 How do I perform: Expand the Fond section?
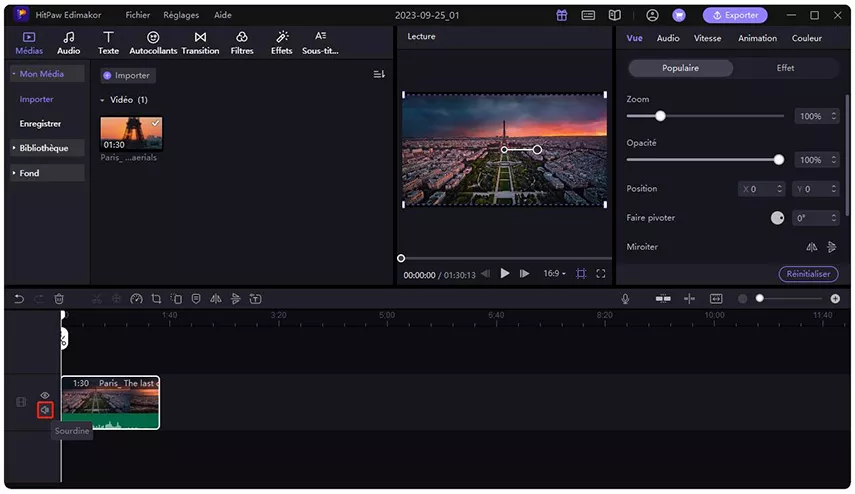(47, 173)
